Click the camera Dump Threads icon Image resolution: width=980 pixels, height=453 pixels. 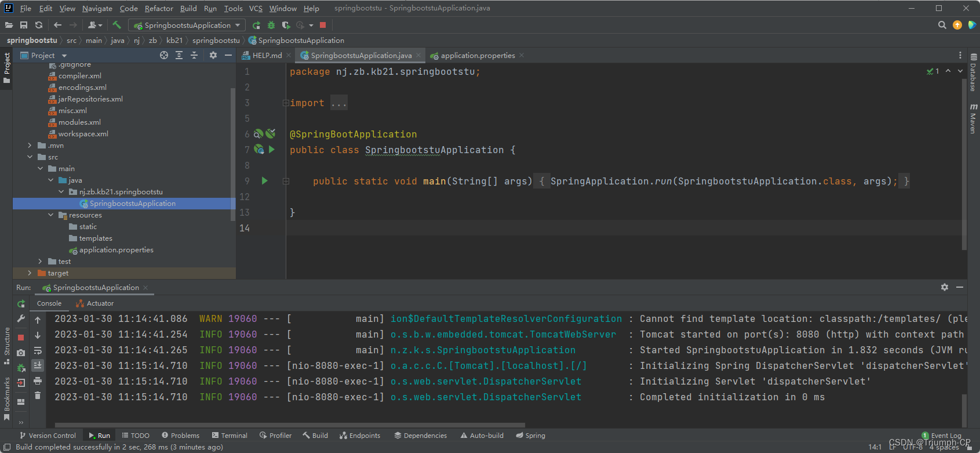tap(21, 352)
